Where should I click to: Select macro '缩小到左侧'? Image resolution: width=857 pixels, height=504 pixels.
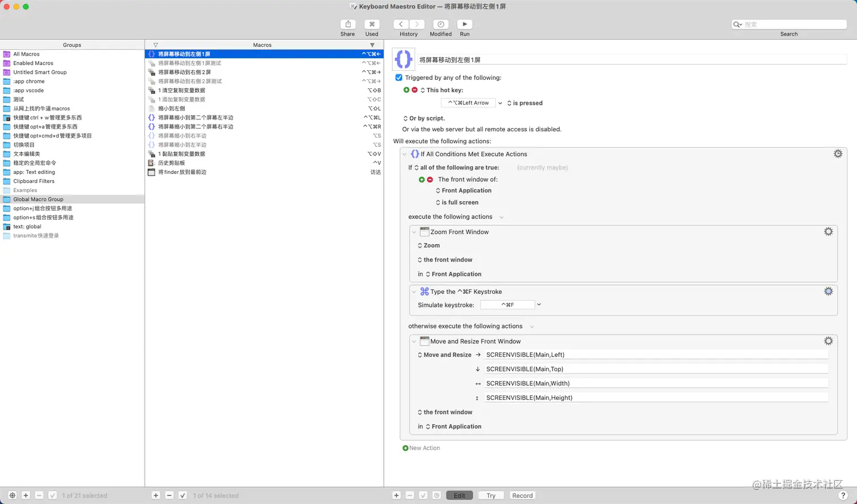click(264, 109)
